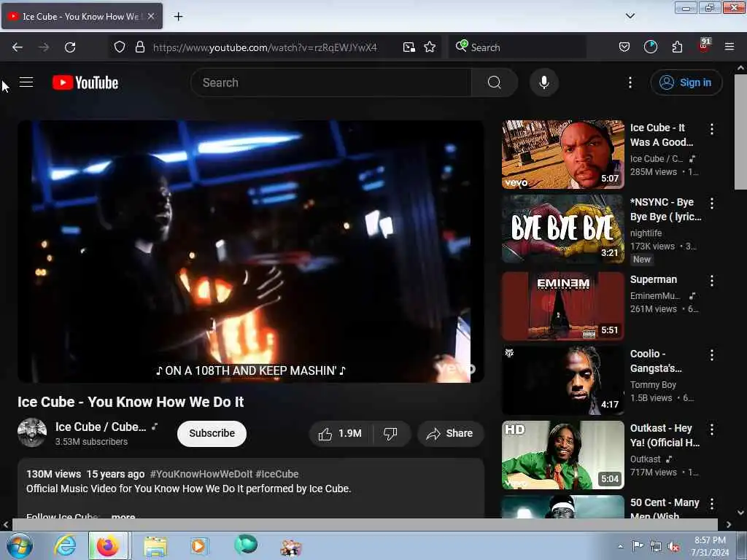Click the Sign in button

[686, 82]
